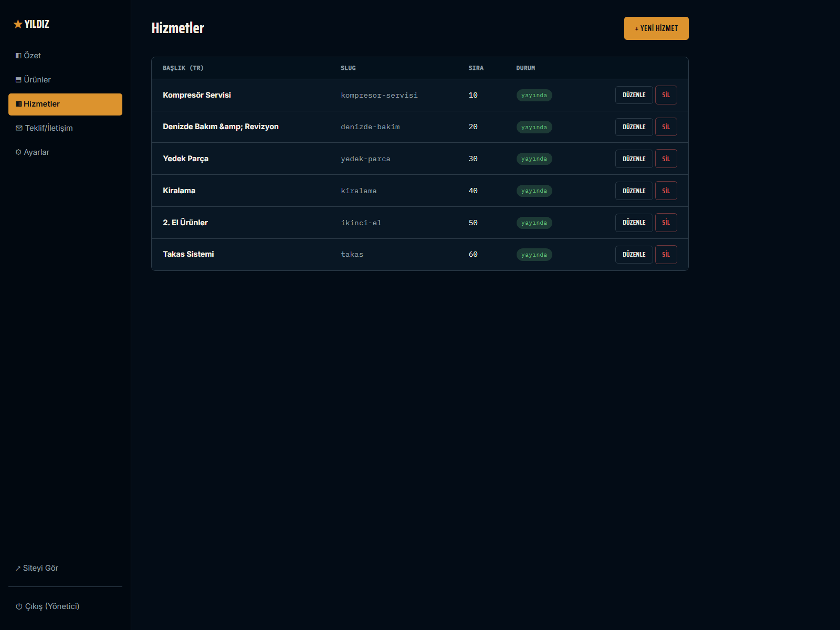Follow the Siteyi Gör link
The width and height of the screenshot is (840, 630).
click(x=65, y=568)
